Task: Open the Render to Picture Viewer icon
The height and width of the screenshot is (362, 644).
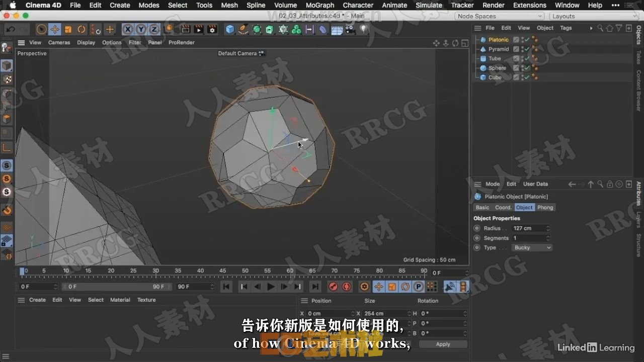Action: (199, 29)
